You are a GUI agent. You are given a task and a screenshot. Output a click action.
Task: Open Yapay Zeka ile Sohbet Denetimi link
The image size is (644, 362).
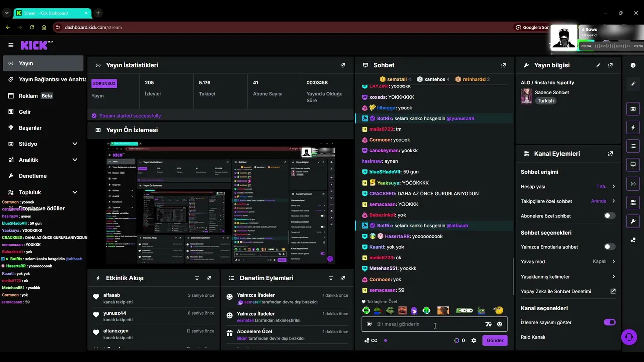(x=568, y=291)
